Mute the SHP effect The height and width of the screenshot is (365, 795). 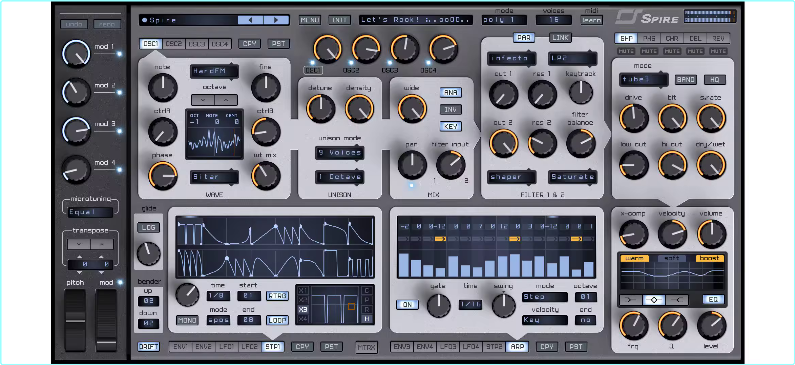click(626, 51)
